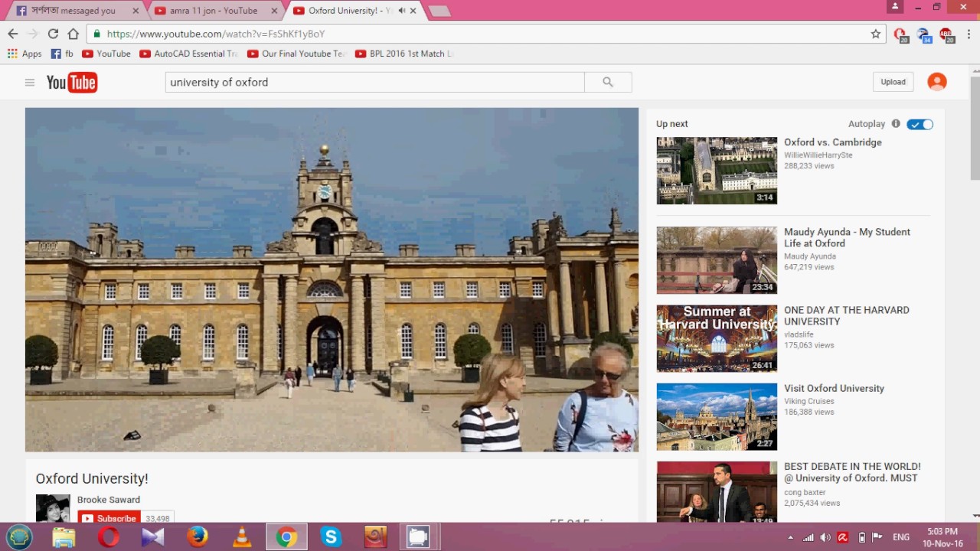Click the Avira antivirus tray icon
The height and width of the screenshot is (551, 980).
click(x=843, y=537)
